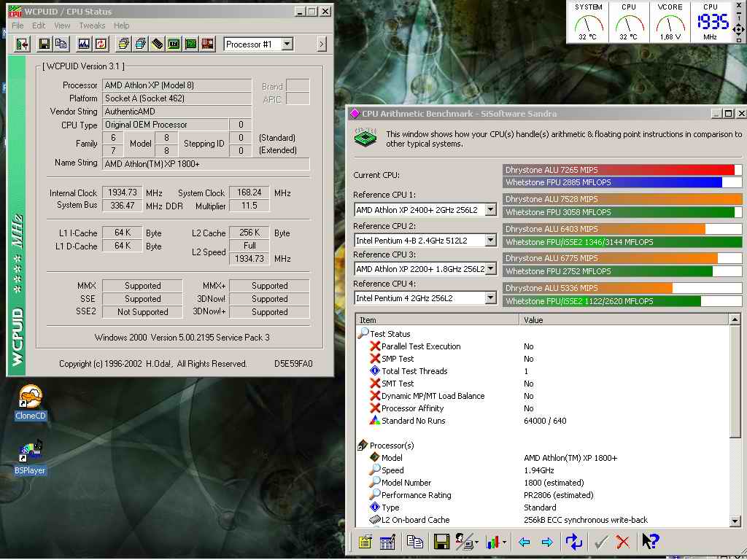Click the cyan stacked-windows icon in WCPUID

point(141,44)
